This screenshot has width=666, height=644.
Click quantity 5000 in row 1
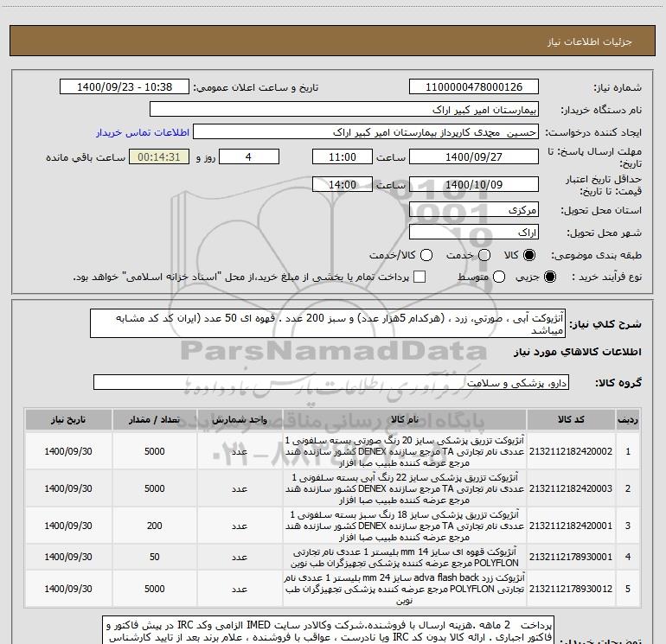pyautogui.click(x=155, y=451)
